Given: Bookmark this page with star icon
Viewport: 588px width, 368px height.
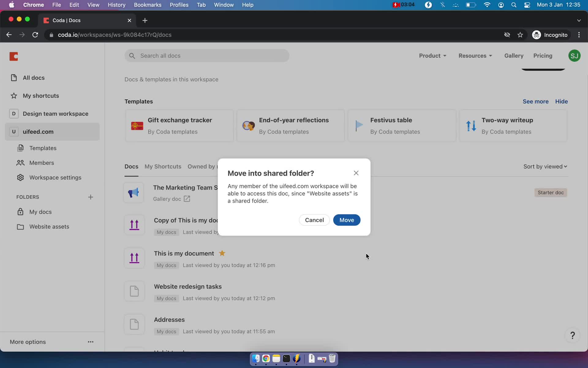Looking at the screenshot, I should (x=520, y=35).
